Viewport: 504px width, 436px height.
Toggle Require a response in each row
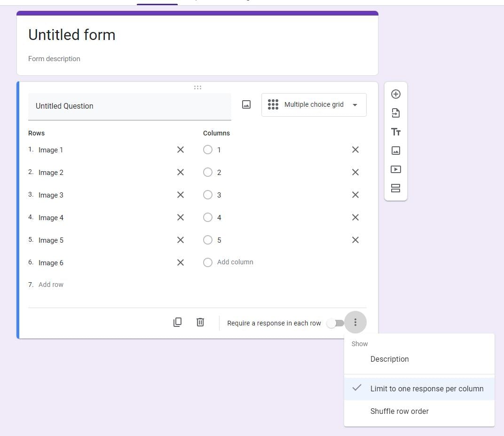coord(336,323)
